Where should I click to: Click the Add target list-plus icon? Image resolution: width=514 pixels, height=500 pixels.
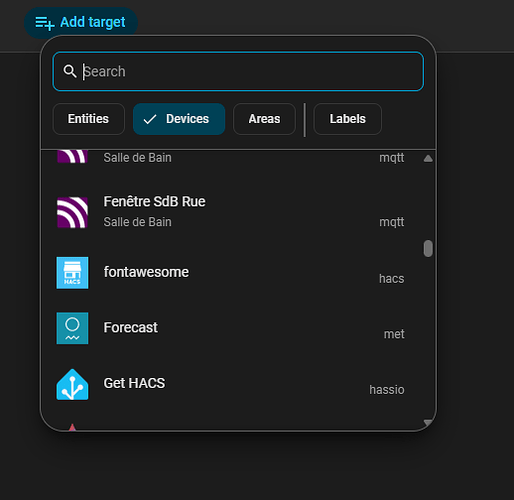[45, 23]
